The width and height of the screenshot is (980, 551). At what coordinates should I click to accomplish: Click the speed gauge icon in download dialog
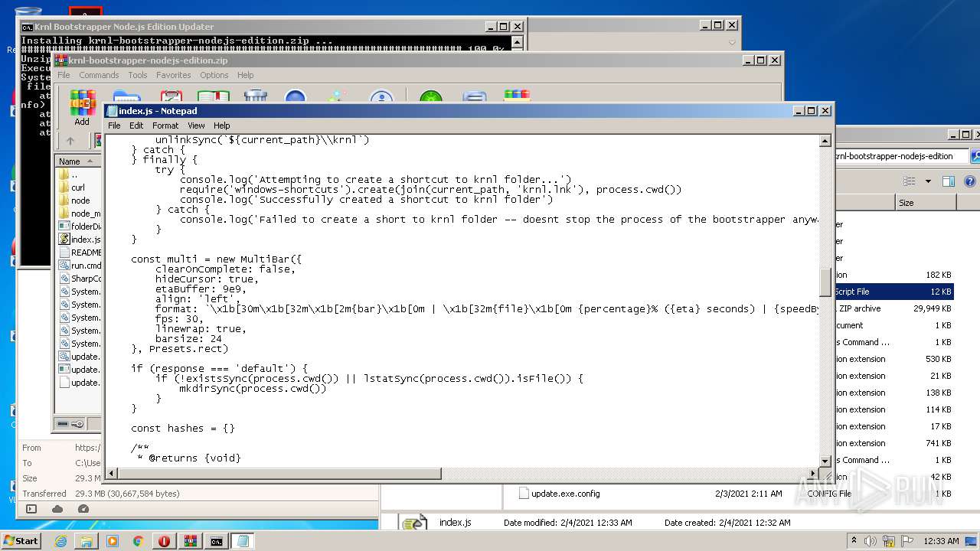pos(83,509)
